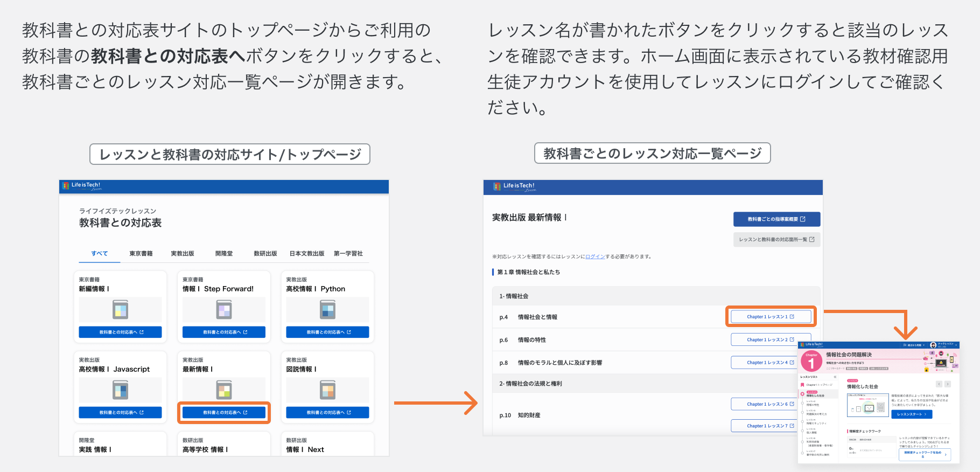Open 教科書との対応表へ for 図説情報Ⅰ

click(x=327, y=412)
